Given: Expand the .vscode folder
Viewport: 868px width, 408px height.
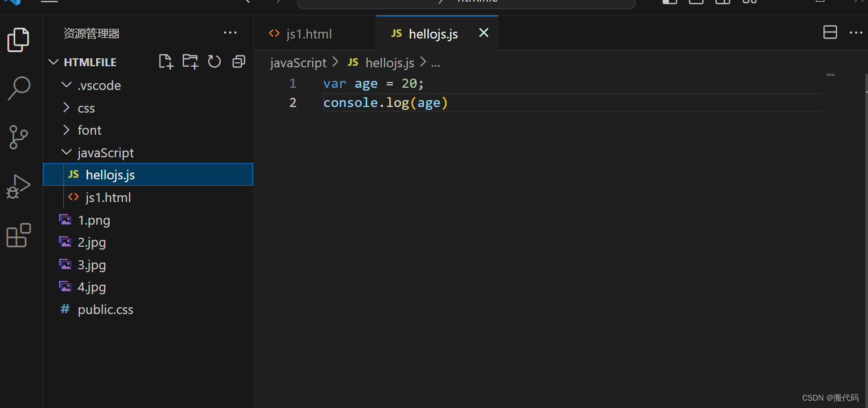Looking at the screenshot, I should coord(99,85).
